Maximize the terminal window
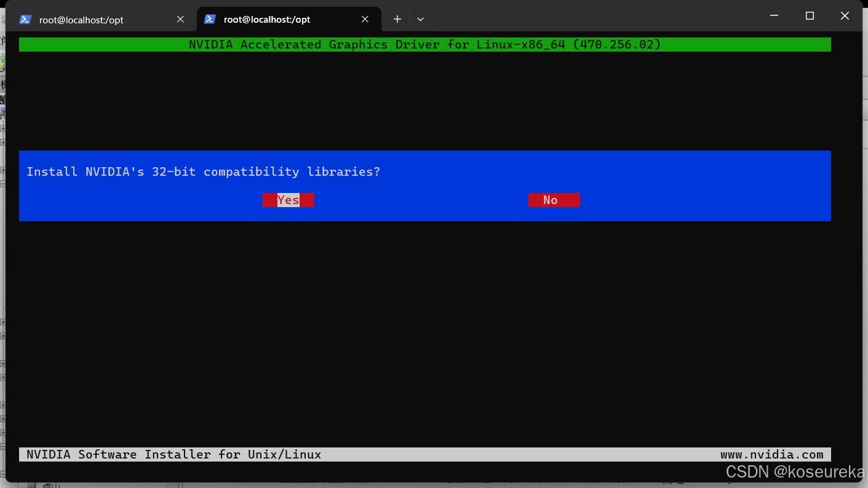 810,16
